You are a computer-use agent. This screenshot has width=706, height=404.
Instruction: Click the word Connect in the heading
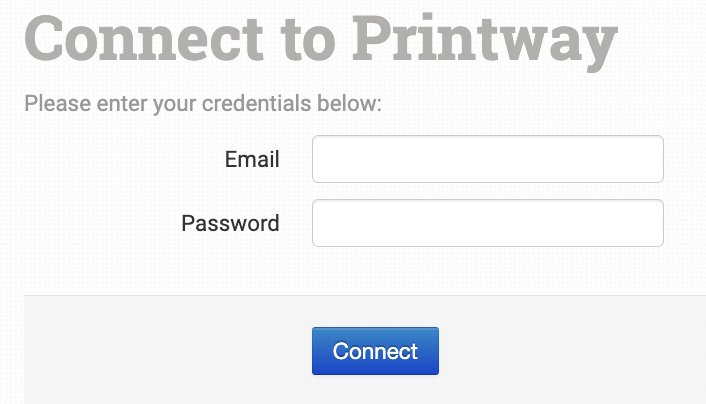[x=145, y=40]
